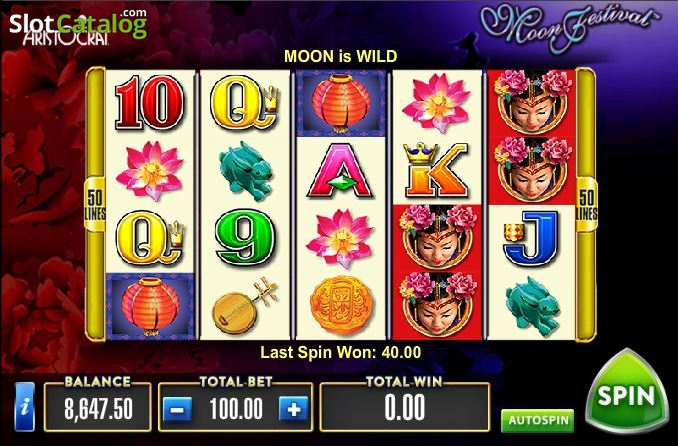Click the left 50 LINES indicator

click(x=95, y=204)
